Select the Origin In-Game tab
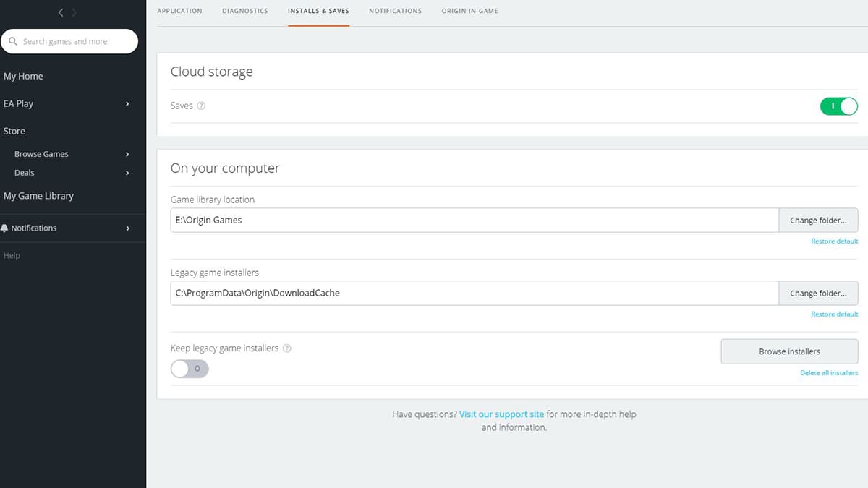The width and height of the screenshot is (868, 488). (469, 11)
